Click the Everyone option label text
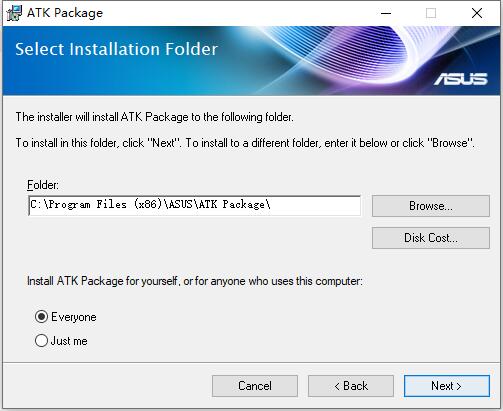This screenshot has height=411, width=503. point(74,317)
